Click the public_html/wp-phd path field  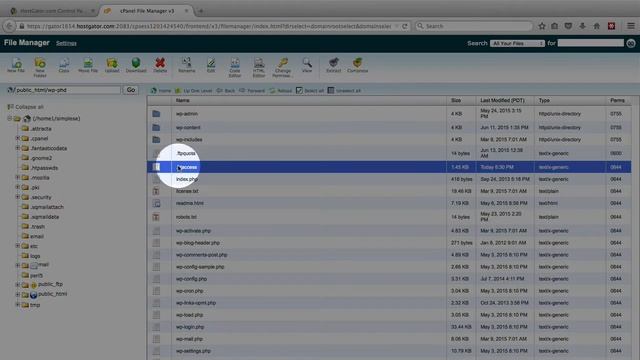pos(67,90)
